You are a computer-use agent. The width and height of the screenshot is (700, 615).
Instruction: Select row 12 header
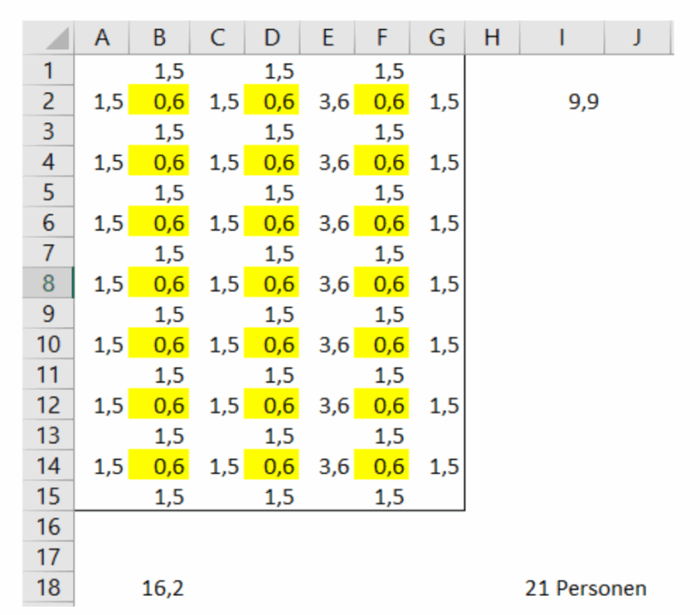48,405
